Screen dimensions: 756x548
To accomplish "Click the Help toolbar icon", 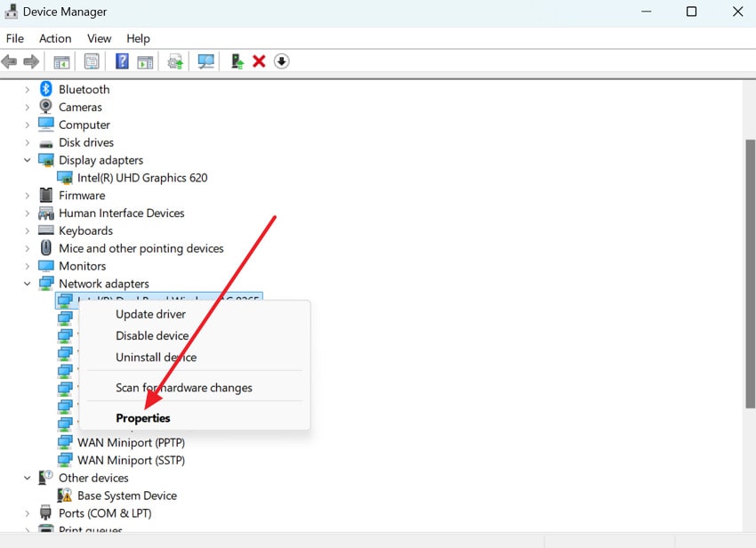I will [121, 60].
